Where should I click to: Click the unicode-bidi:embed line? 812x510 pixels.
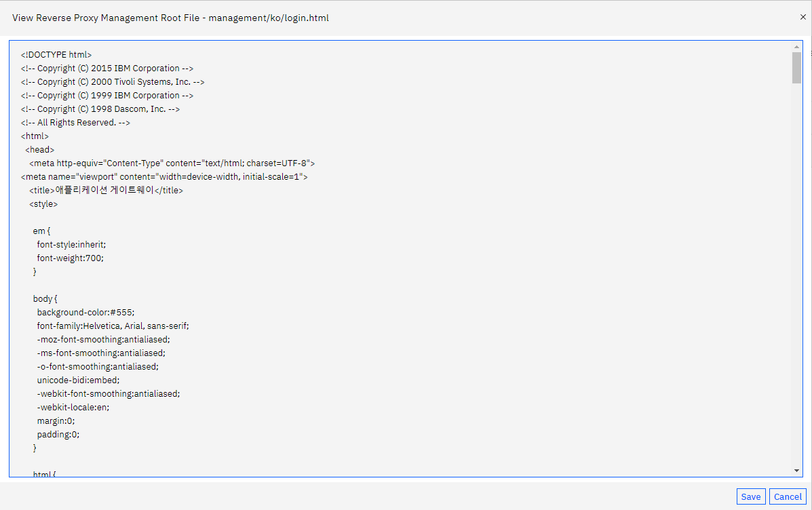click(78, 380)
